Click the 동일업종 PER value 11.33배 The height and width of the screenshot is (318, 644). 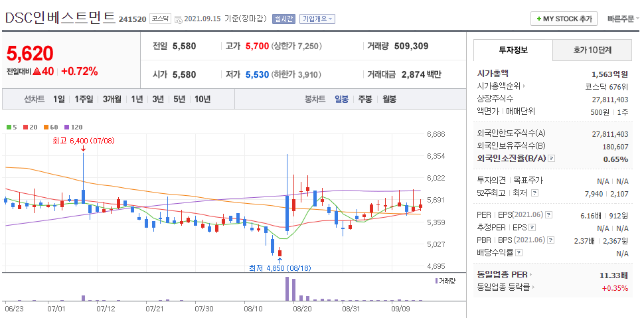click(614, 275)
